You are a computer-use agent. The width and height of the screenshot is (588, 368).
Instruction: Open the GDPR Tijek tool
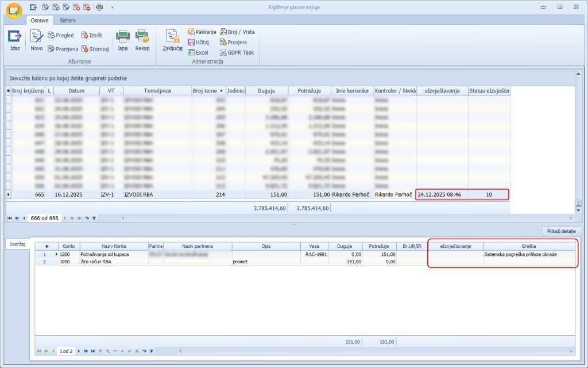[237, 52]
